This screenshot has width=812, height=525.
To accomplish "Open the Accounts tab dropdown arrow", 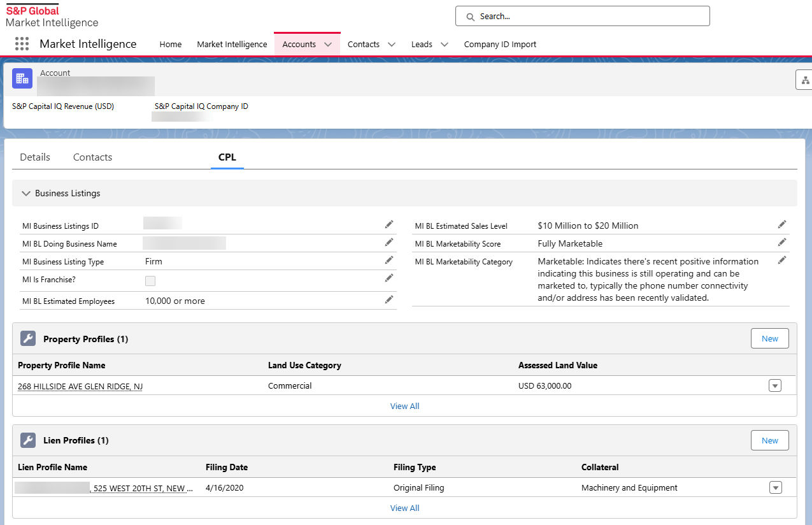I will click(328, 45).
